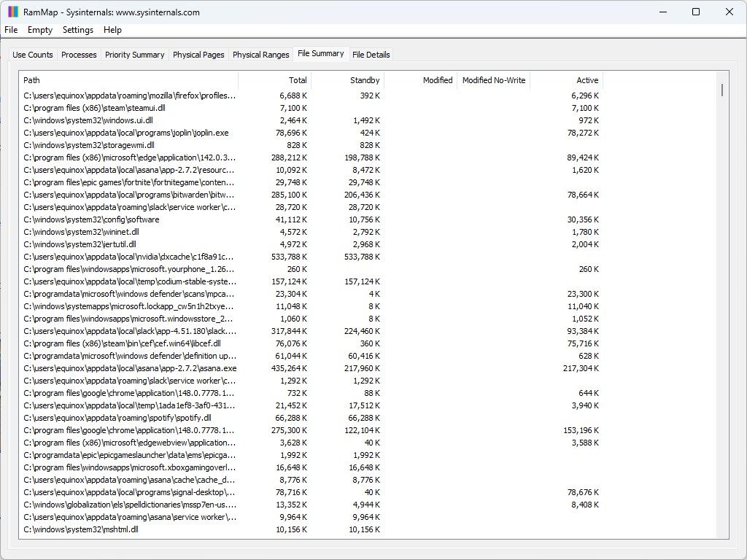
Task: Switch to the Use Counts tab
Action: [32, 55]
